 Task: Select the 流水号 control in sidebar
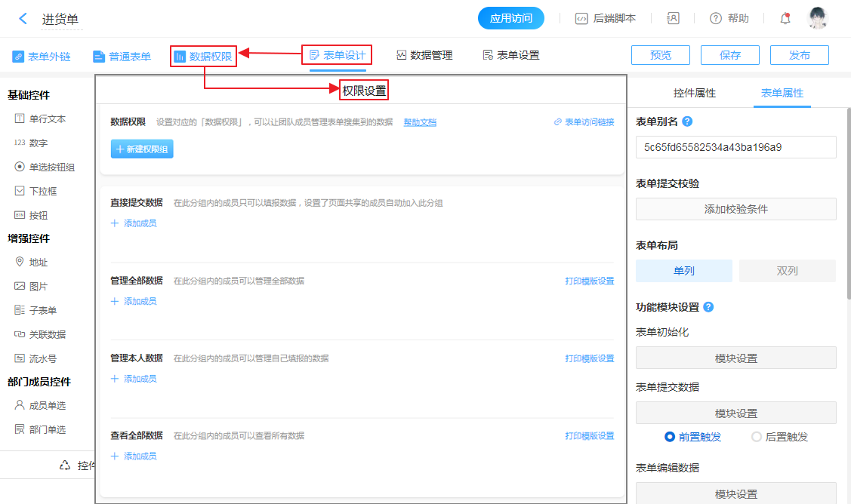[42, 358]
